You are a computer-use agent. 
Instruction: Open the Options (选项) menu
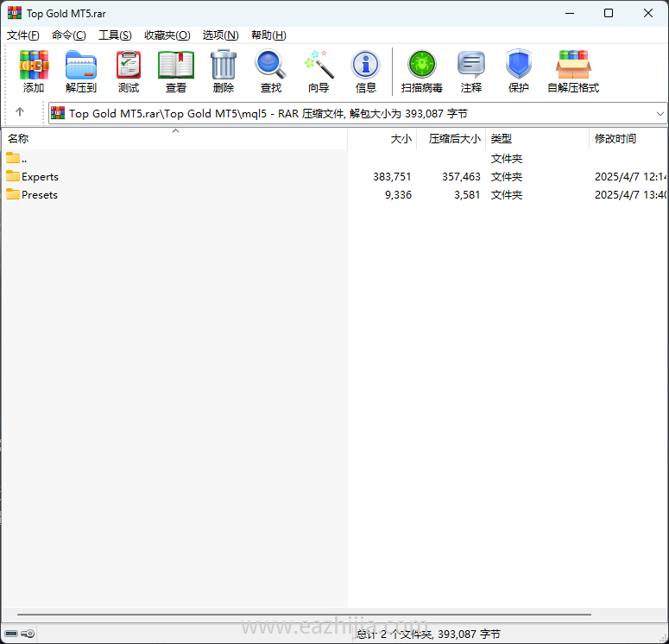point(221,35)
